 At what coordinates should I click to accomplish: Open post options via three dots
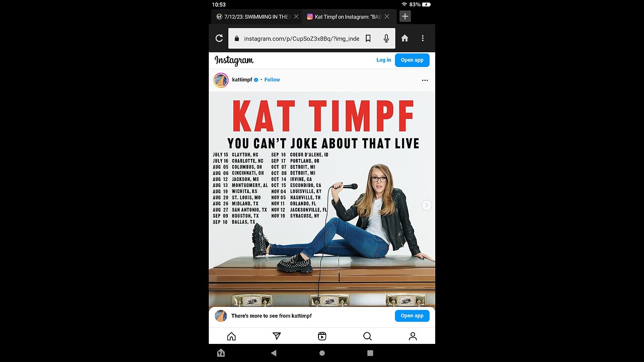click(x=425, y=80)
